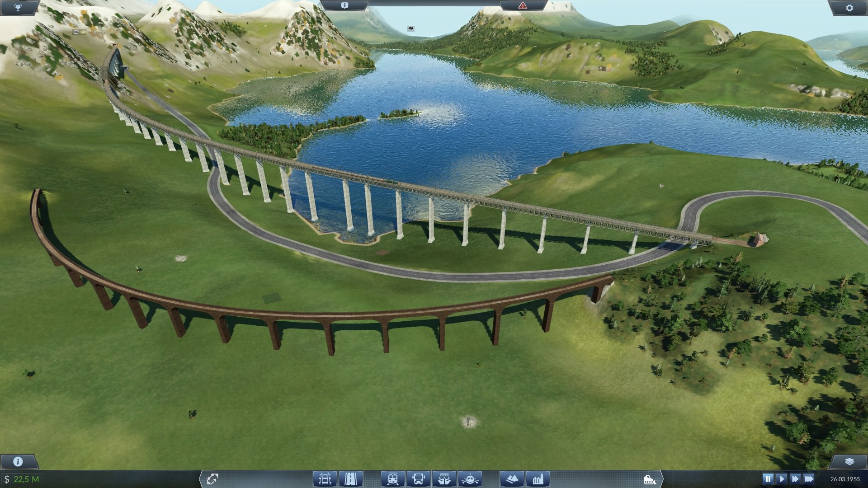Viewport: 868px width, 488px height.
Task: Click the small train marker above the lake
Action: [x=411, y=28]
